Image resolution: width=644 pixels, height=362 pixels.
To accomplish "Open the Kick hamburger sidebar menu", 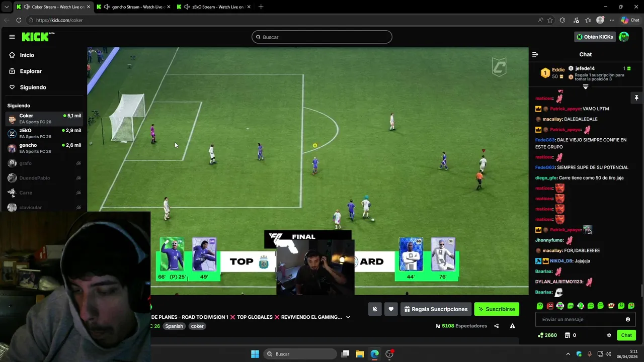I will [x=12, y=37].
